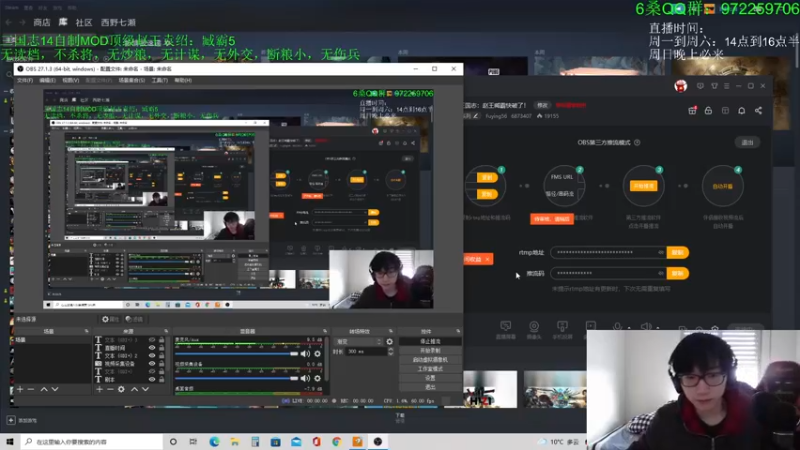Move the scene down with arrow icon
Screen dimensions: 800x450
55,389
